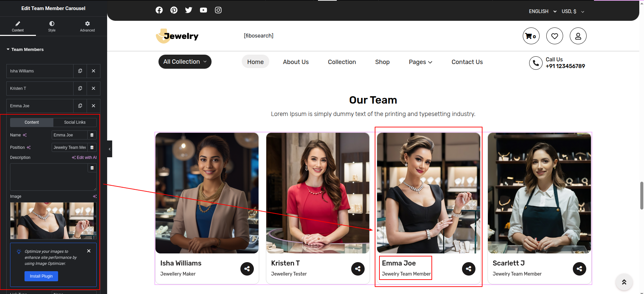Click share icon on Scarlett J card
644x294 pixels.
[x=579, y=269]
